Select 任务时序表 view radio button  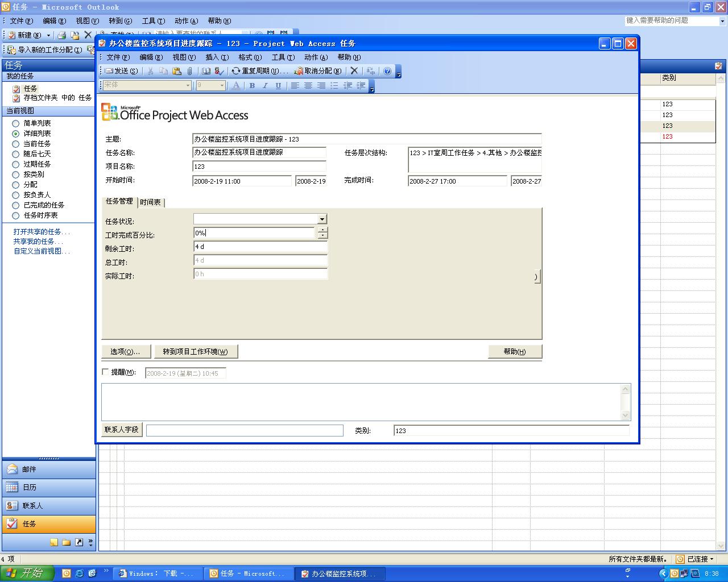tap(16, 215)
